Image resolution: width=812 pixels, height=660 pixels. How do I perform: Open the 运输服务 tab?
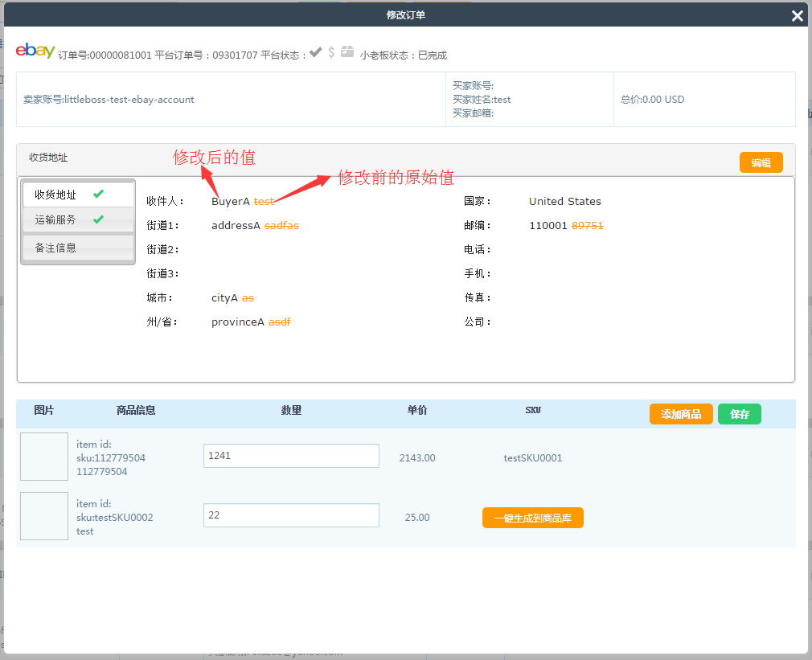(56, 219)
